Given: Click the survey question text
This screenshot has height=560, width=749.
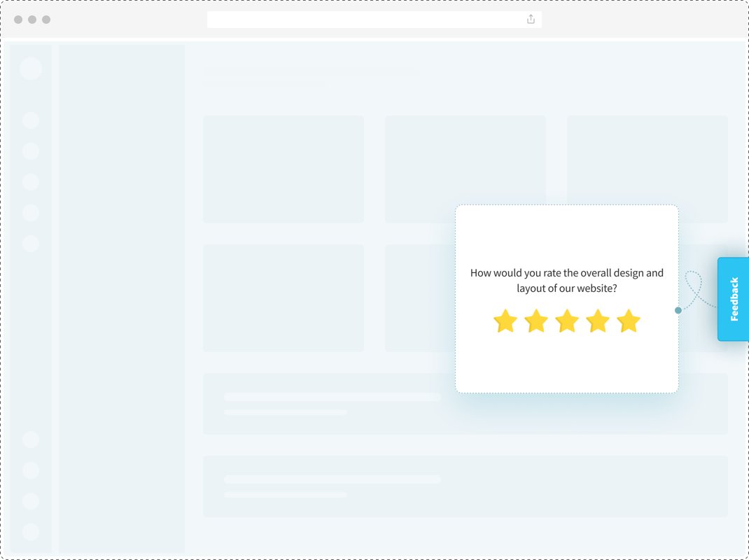Looking at the screenshot, I should pos(566,280).
